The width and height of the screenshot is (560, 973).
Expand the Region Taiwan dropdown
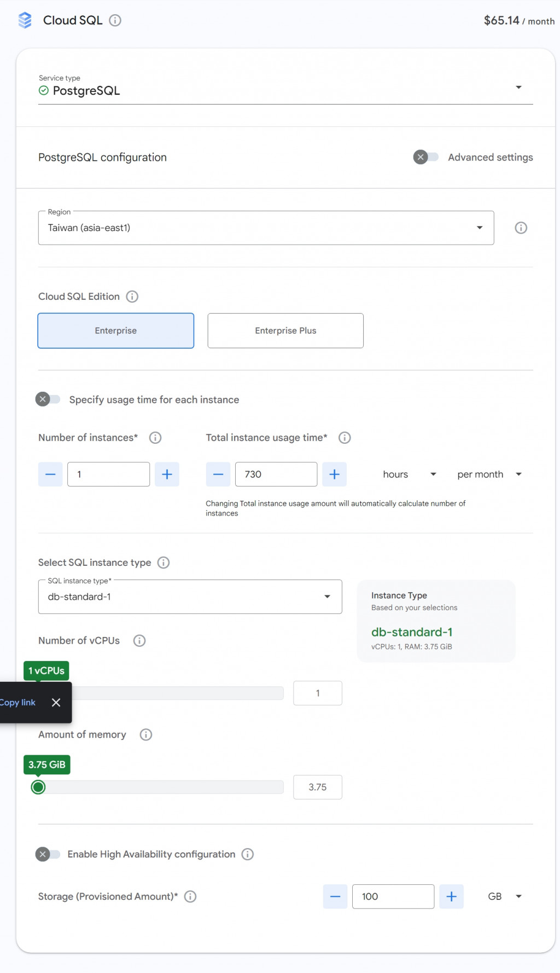coord(266,228)
